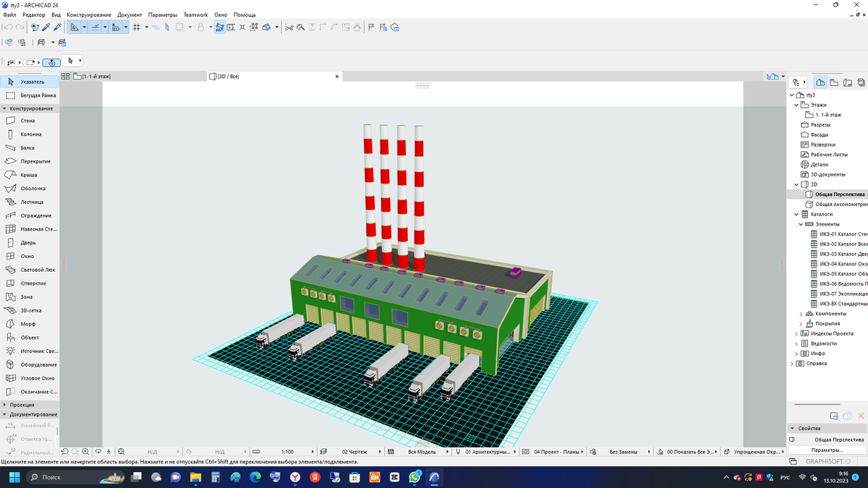Switch to the 1-й этаж tab
The height and width of the screenshot is (488, 868).
click(95, 76)
